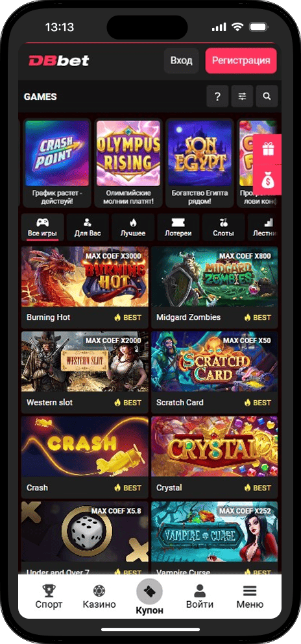Tap the search magnifier icon
Image resolution: width=301 pixels, height=644 pixels.
pos(267,97)
